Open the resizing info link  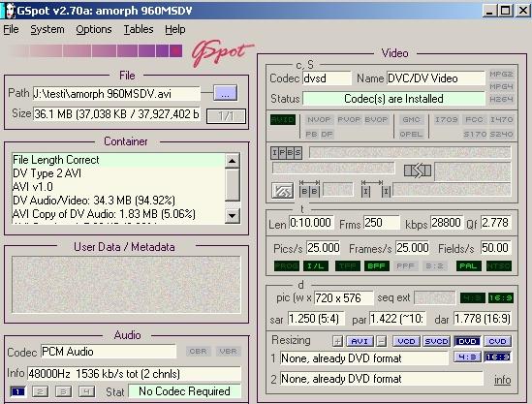[x=503, y=380]
